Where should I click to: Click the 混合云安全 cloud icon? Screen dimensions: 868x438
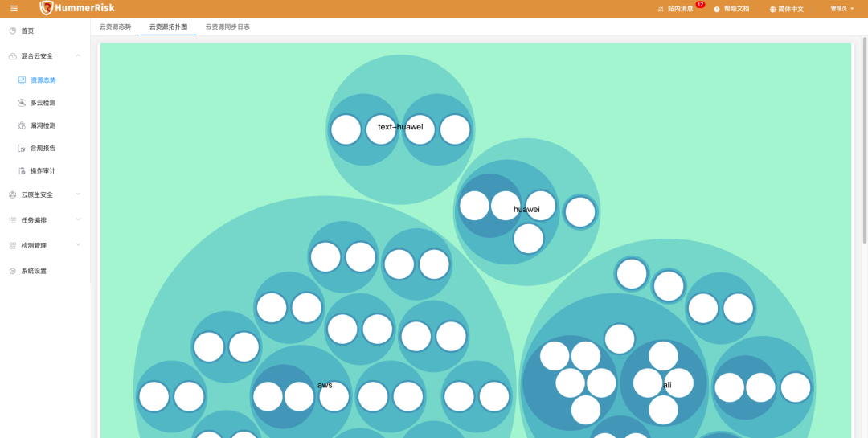(x=13, y=56)
